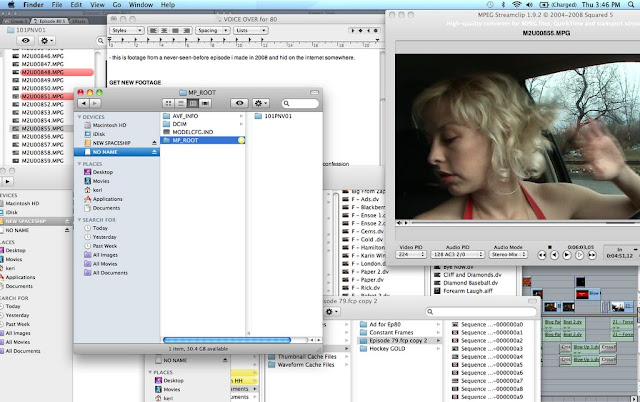Rewind the clip in MPEG Streamclip
Viewport: 640px width, 402px height.
(x=542, y=255)
